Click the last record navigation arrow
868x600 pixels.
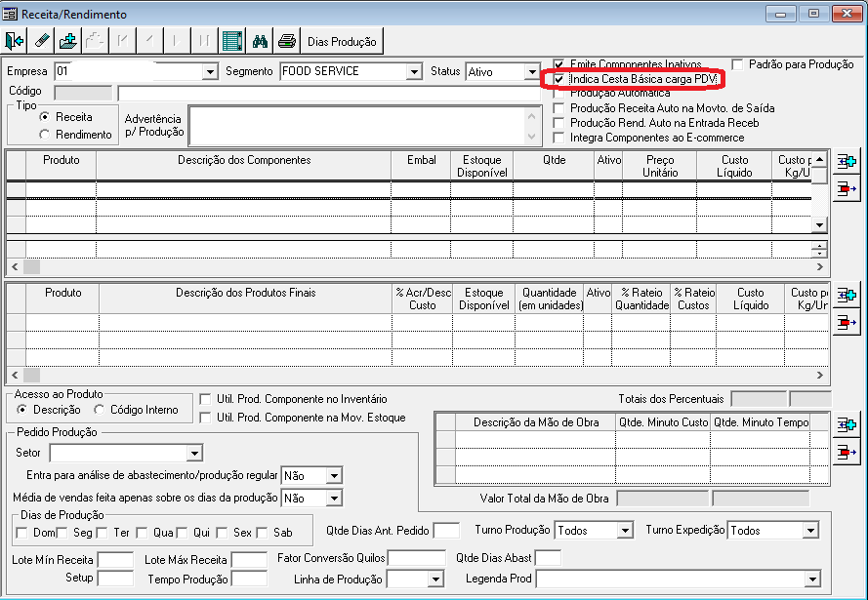coord(204,41)
